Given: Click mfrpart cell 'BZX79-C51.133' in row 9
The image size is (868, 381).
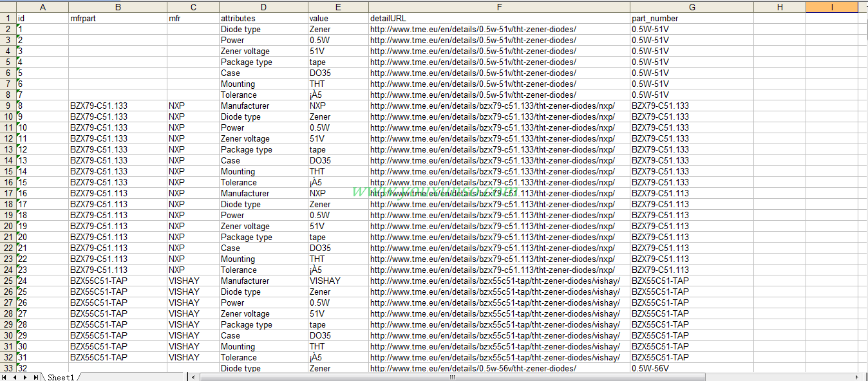Looking at the screenshot, I should click(118, 106).
